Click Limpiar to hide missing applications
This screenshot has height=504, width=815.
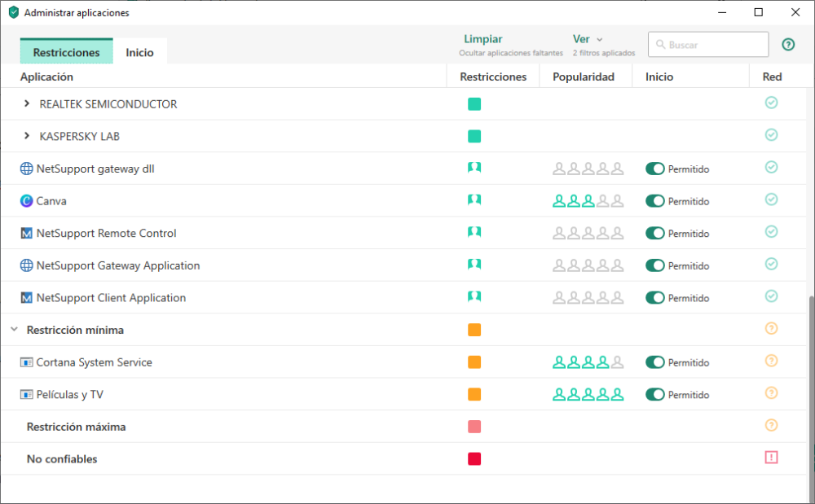click(483, 39)
